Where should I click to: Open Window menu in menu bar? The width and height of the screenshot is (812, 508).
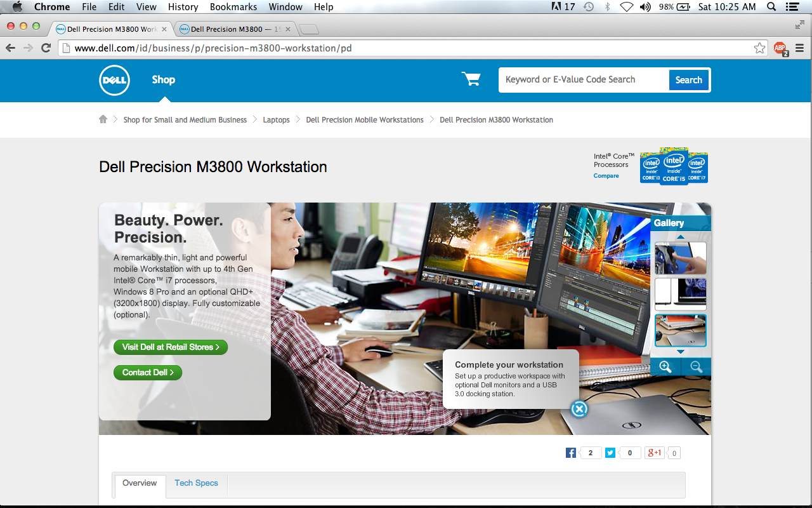point(285,7)
